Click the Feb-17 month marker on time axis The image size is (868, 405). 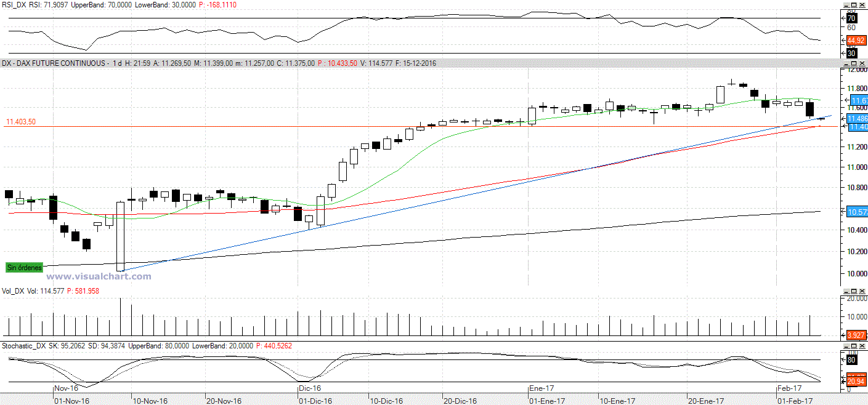click(789, 388)
